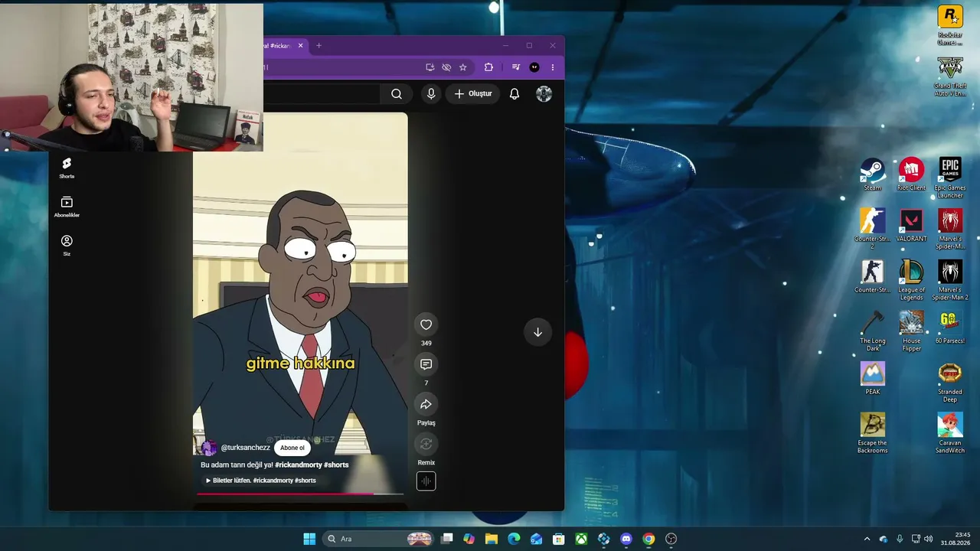Screen dimensions: 980x551
Task: Open YouTube account avatar menu
Action: click(x=544, y=93)
